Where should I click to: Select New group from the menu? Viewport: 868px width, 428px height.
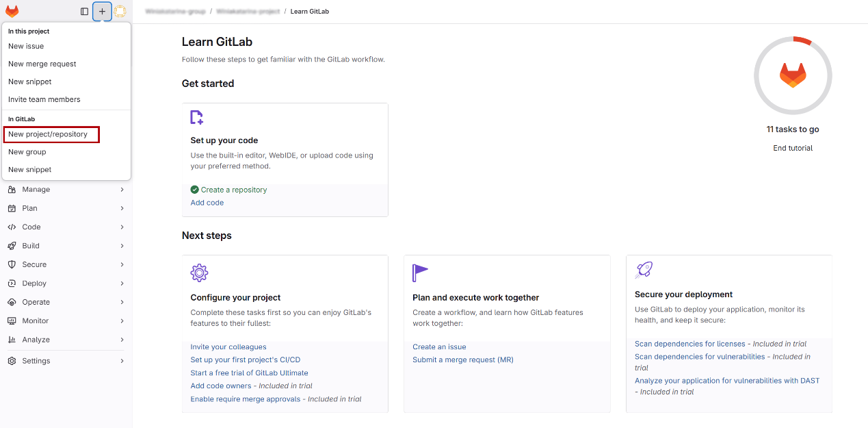[x=66, y=152]
